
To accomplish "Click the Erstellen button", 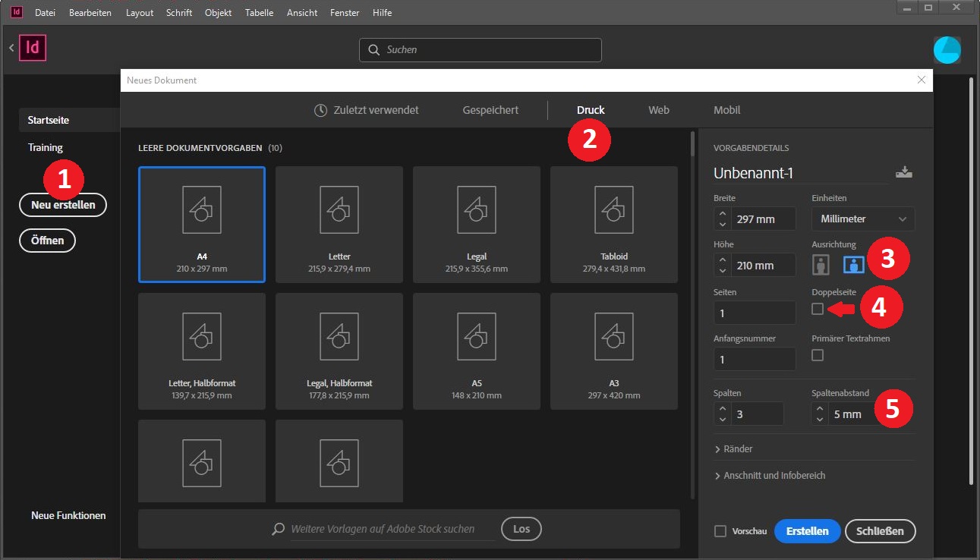I will point(806,531).
